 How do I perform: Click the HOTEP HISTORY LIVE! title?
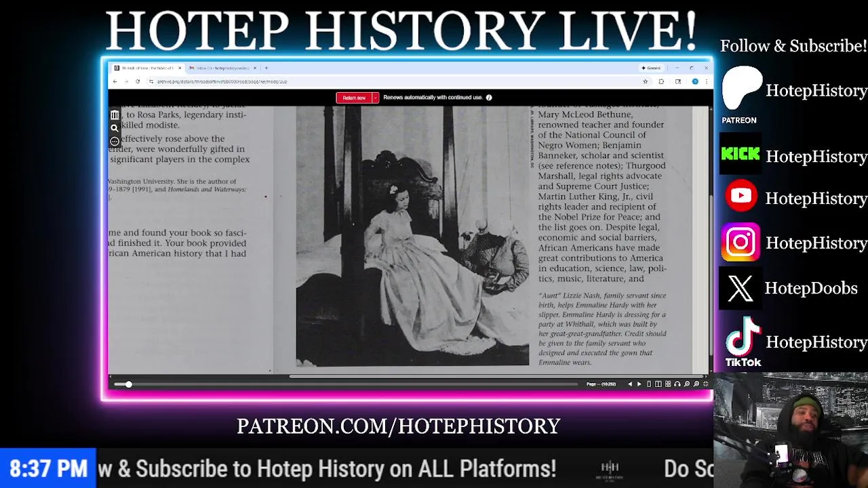click(x=401, y=30)
